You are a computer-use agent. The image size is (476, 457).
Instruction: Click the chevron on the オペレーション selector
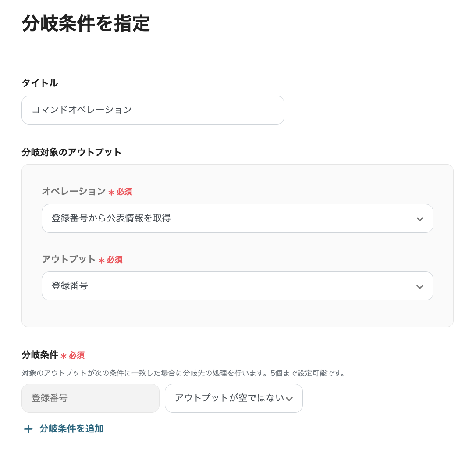[x=419, y=218]
